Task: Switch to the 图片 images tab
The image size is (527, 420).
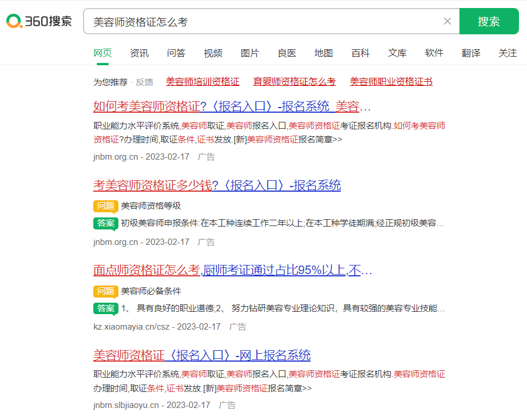Action: click(x=250, y=53)
